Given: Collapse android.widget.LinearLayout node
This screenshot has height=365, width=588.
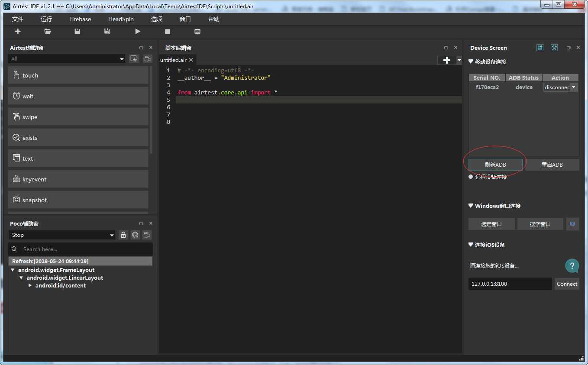Looking at the screenshot, I should 21,278.
